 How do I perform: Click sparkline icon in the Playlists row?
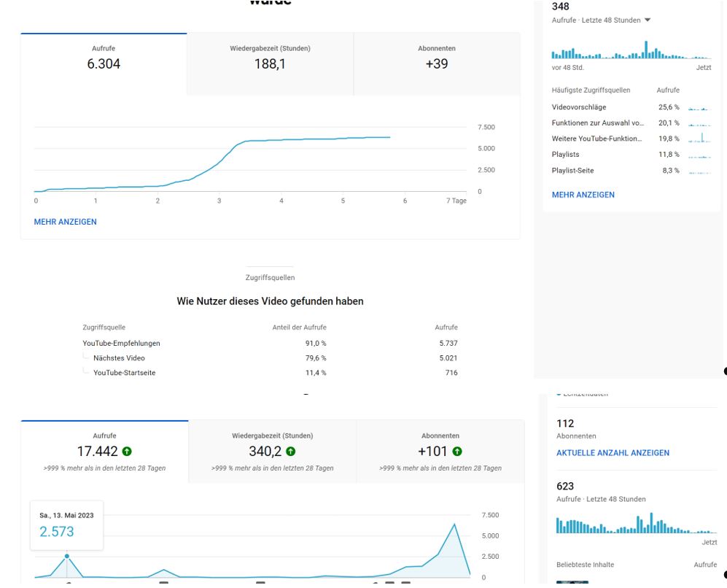[699, 155]
